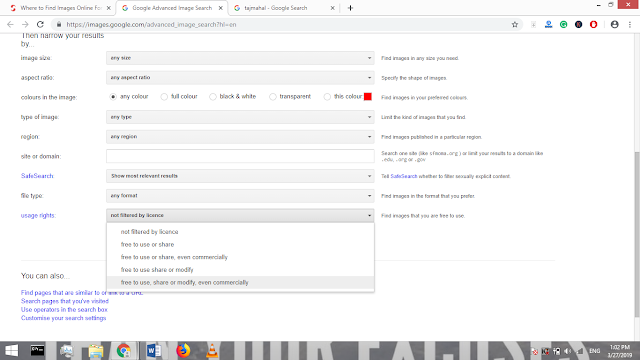Choose free to use or share, even commercially
Image resolution: width=640 pixels, height=360 pixels.
coord(240,257)
